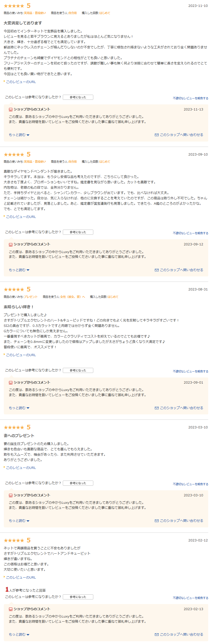Expand もっと読む in 2023-02-13 shop comment
The height and width of the screenshot is (644, 211).
19,635
